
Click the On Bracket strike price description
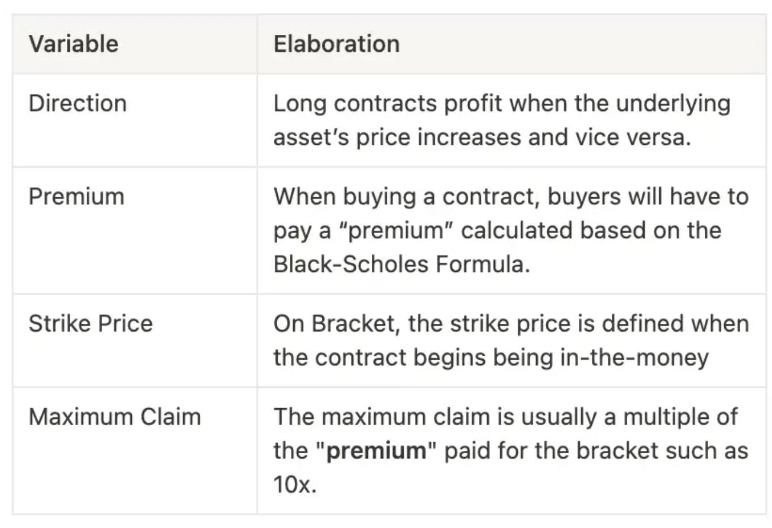point(511,340)
